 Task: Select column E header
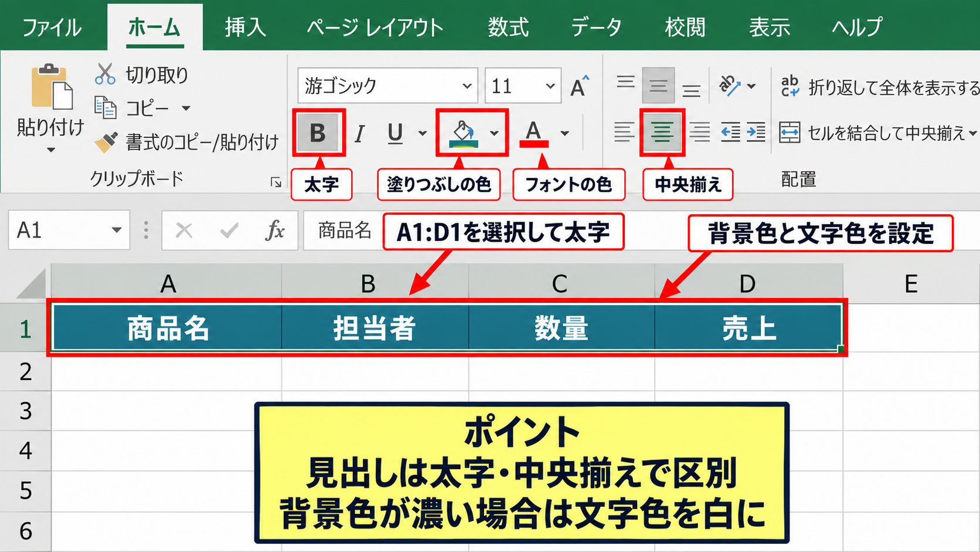[x=911, y=284]
